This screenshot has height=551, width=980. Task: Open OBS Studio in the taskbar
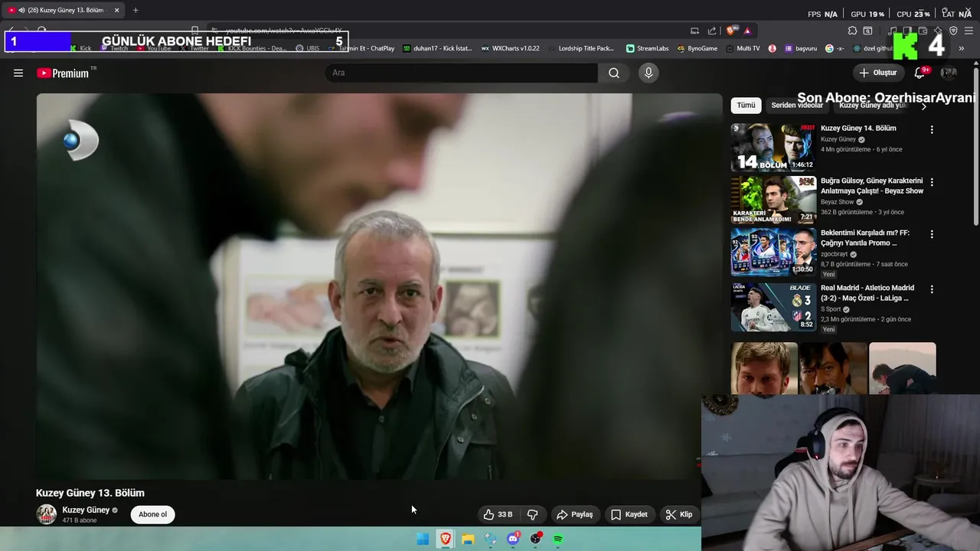535,540
